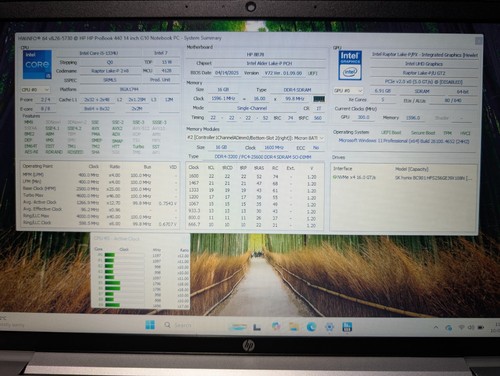Open the banner widget on the taskbar
This screenshot has height=376, width=500.
pos(238,327)
